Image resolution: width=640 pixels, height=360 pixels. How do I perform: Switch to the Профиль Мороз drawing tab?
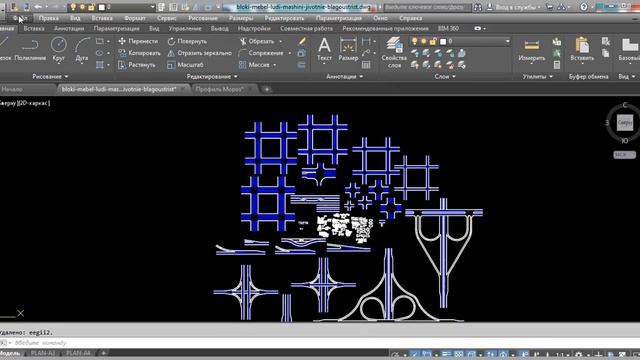219,89
